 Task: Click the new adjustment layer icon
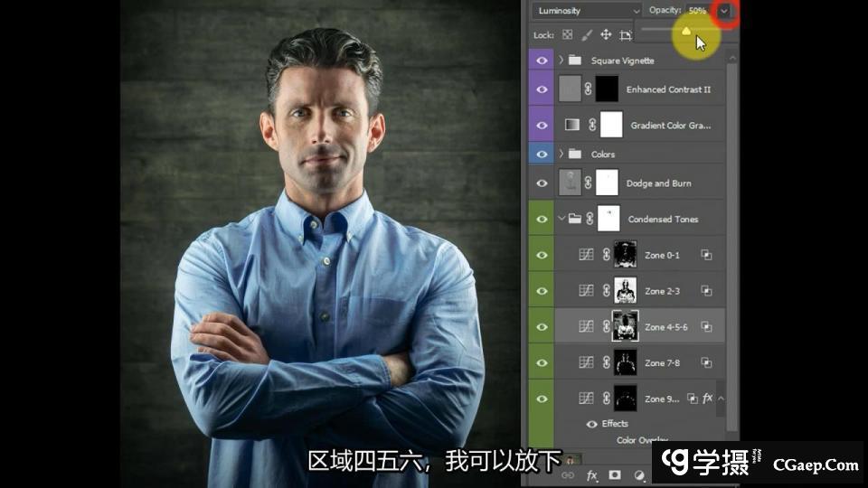[639, 474]
